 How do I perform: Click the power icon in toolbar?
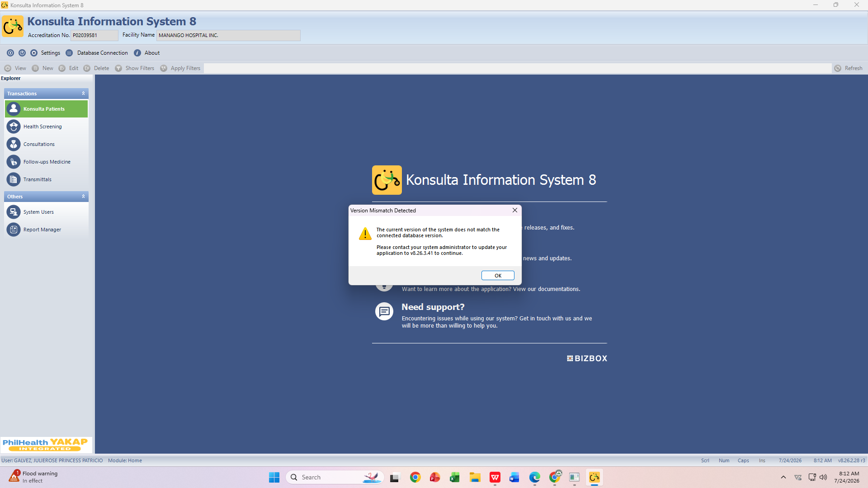[x=22, y=53]
